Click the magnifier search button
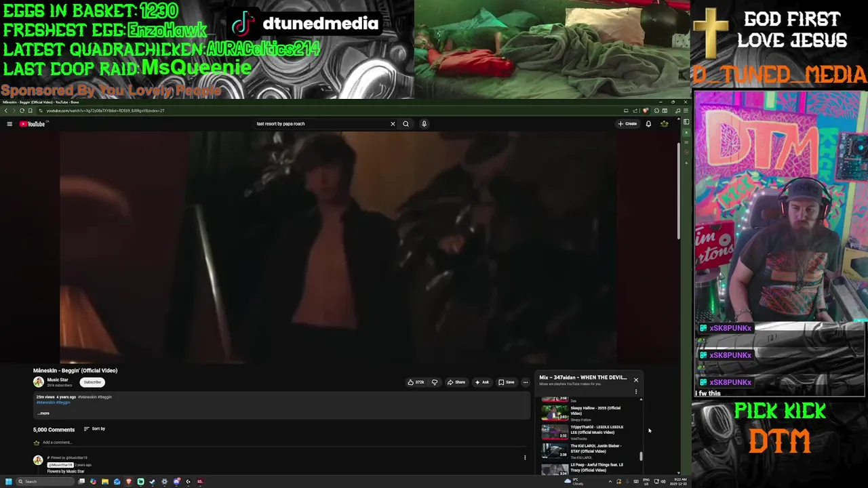This screenshot has height=488, width=868. [406, 124]
